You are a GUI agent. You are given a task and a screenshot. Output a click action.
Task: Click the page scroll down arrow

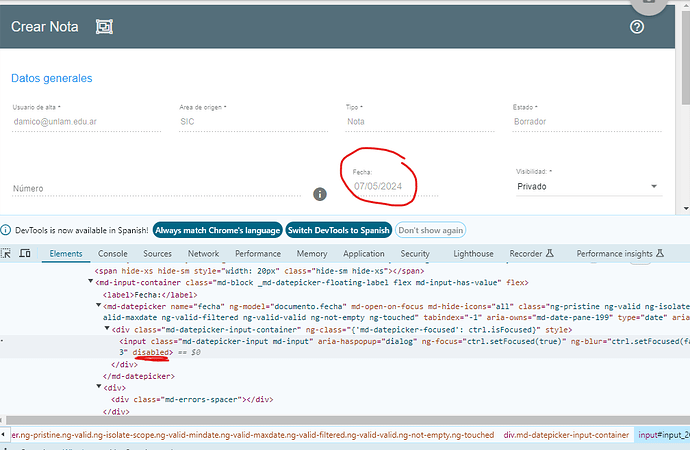point(686,209)
